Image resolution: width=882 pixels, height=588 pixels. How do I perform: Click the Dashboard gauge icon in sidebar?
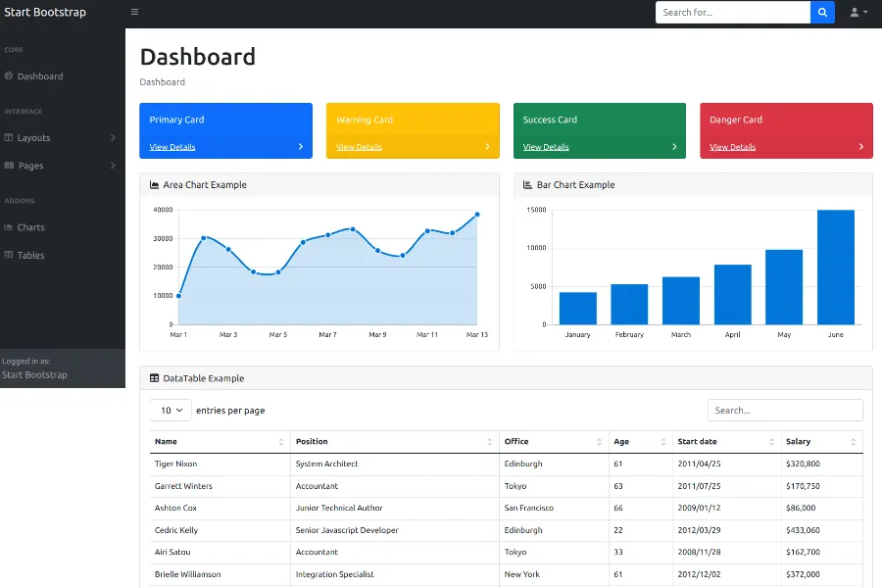coord(9,76)
